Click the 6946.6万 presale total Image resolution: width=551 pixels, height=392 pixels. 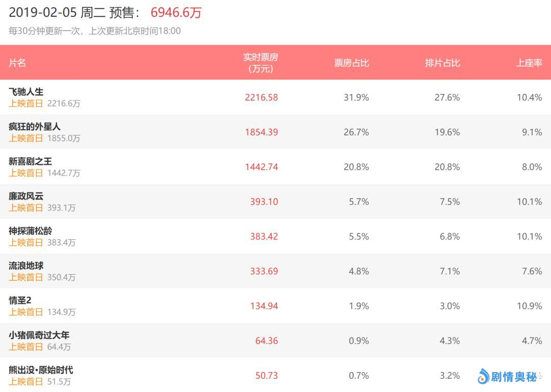(176, 13)
